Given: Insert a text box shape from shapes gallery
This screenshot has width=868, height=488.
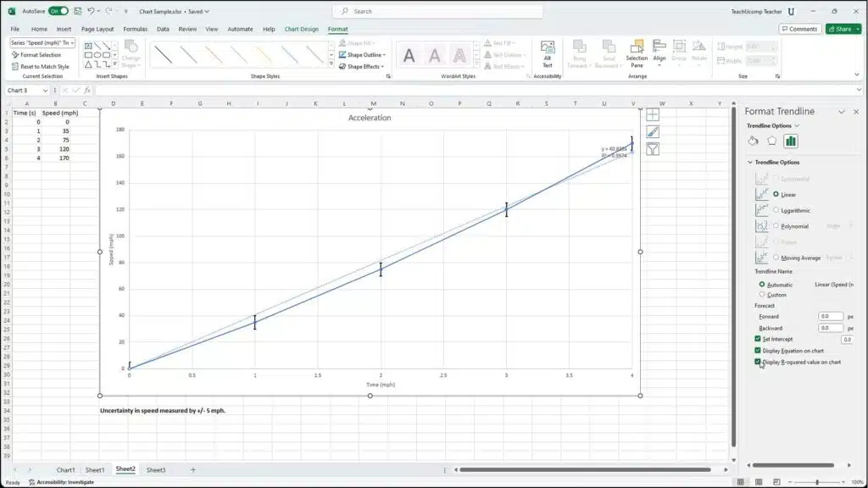Looking at the screenshot, I should pos(88,46).
